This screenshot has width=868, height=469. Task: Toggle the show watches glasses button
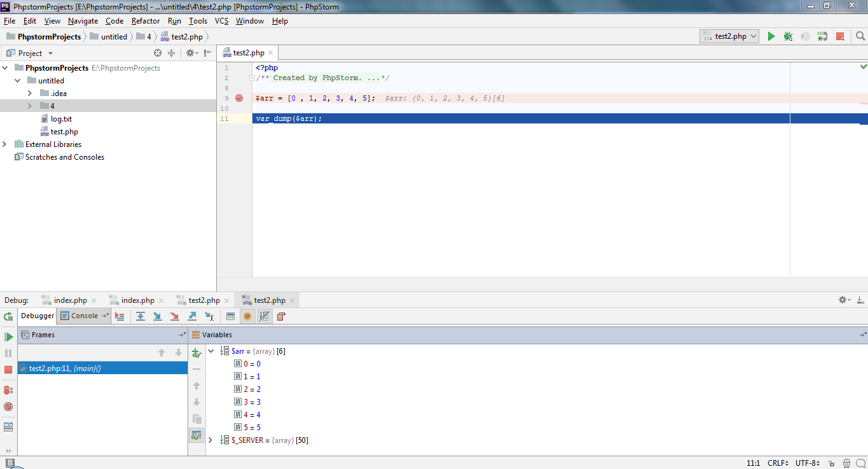[196, 436]
